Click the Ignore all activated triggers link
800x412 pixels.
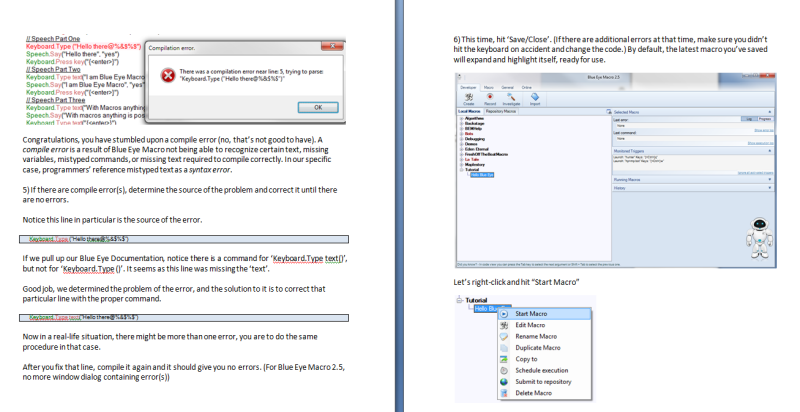coord(755,172)
